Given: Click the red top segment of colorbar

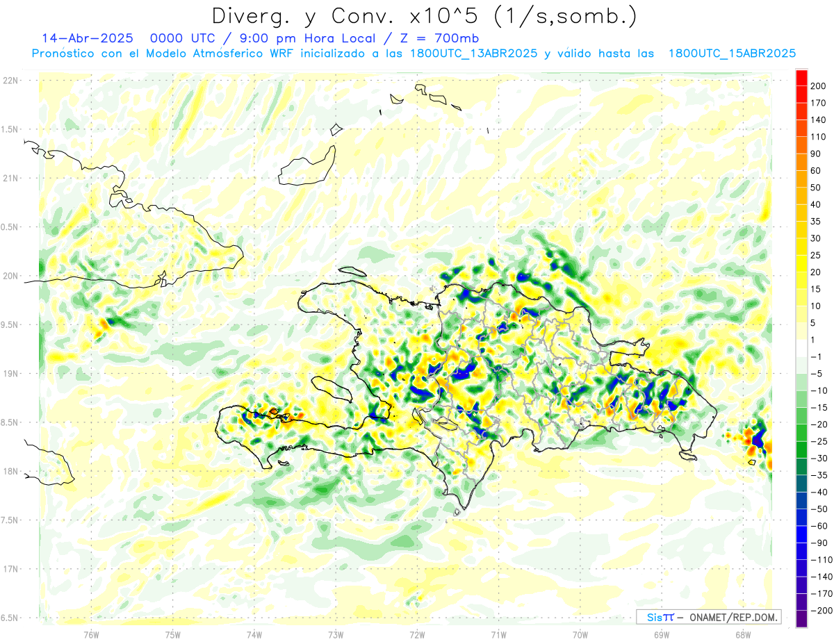Looking at the screenshot, I should [x=801, y=78].
